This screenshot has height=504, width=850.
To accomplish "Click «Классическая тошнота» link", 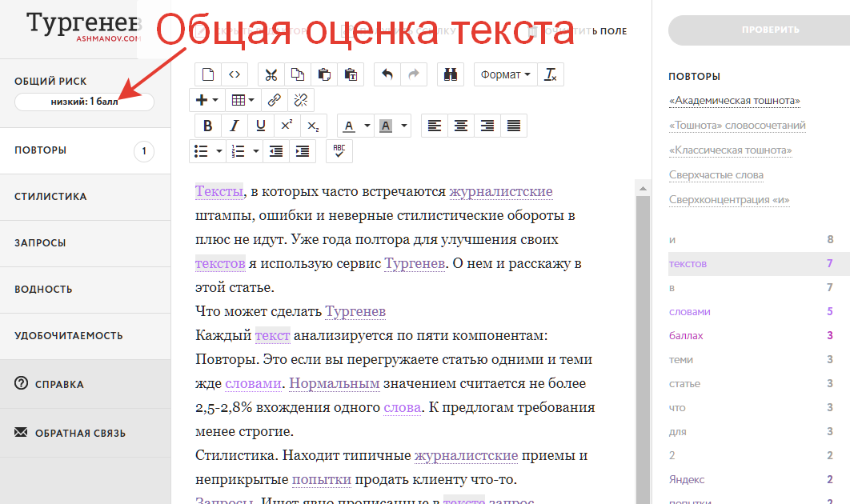I will click(730, 150).
